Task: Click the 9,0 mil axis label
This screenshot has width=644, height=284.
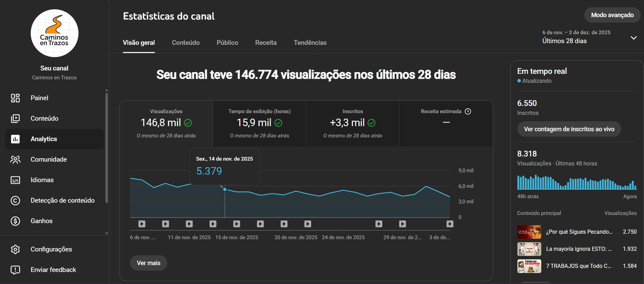Action: point(466,171)
